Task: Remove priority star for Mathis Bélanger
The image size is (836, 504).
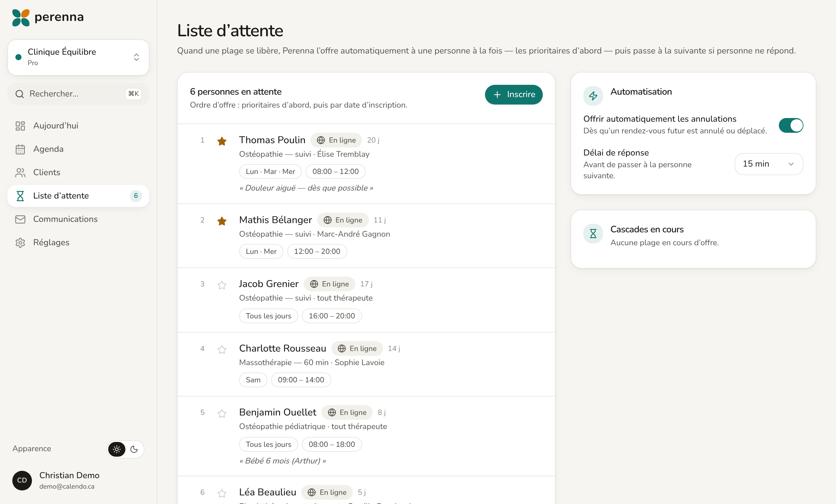Action: pos(222,221)
